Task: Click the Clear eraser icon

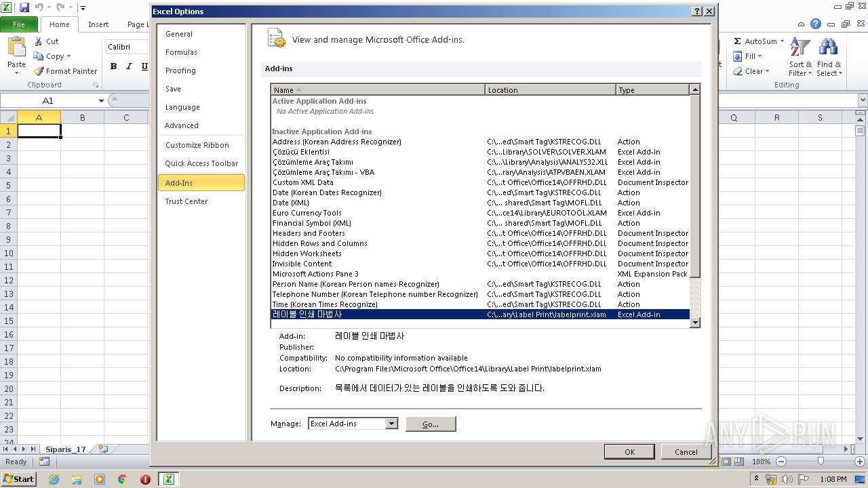Action: pos(737,71)
